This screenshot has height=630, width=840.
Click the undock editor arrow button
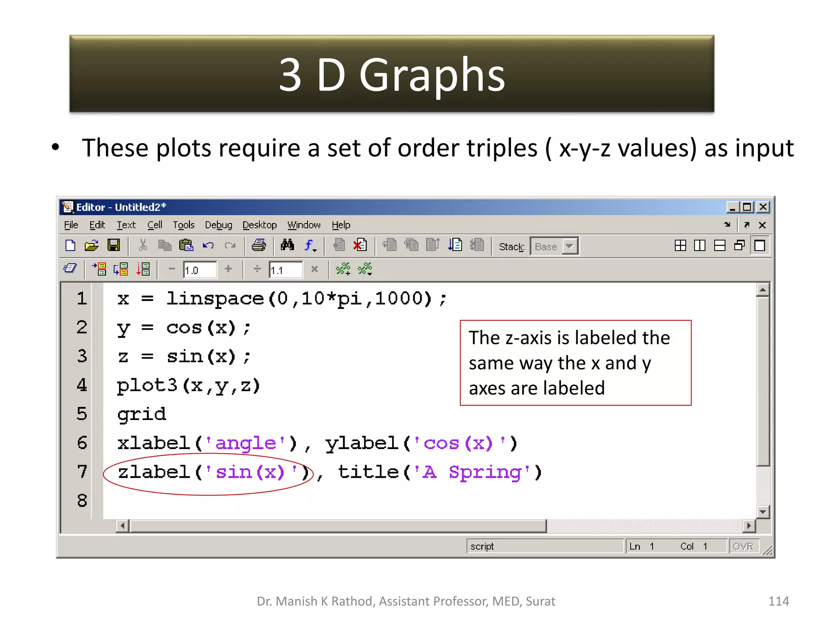point(747,224)
